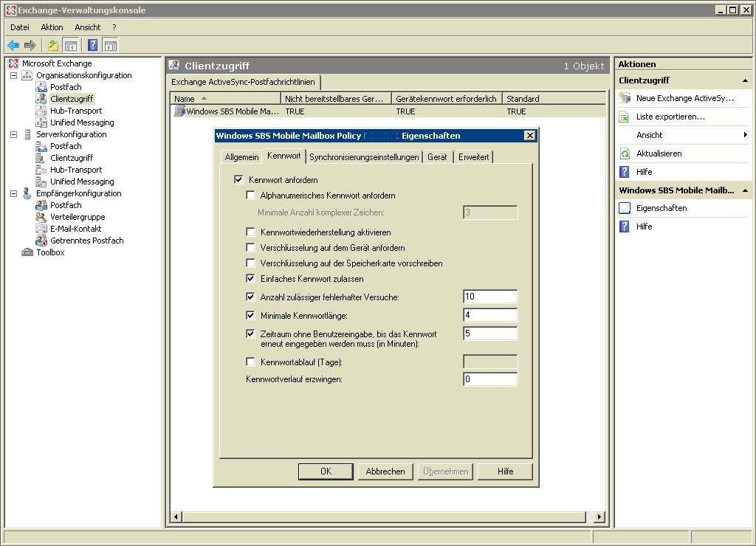The width and height of the screenshot is (756, 546).
Task: Click the Liste exportieren action icon
Action: click(625, 117)
